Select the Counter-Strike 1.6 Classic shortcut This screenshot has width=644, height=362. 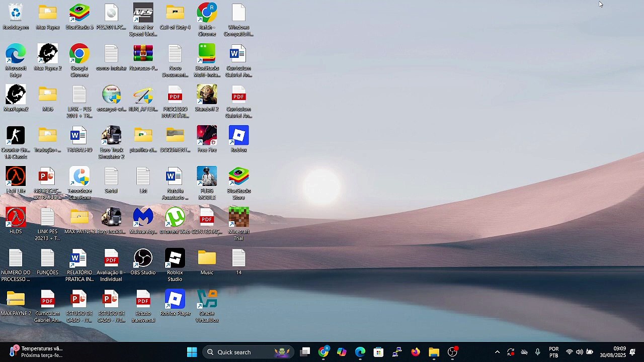[x=16, y=143]
